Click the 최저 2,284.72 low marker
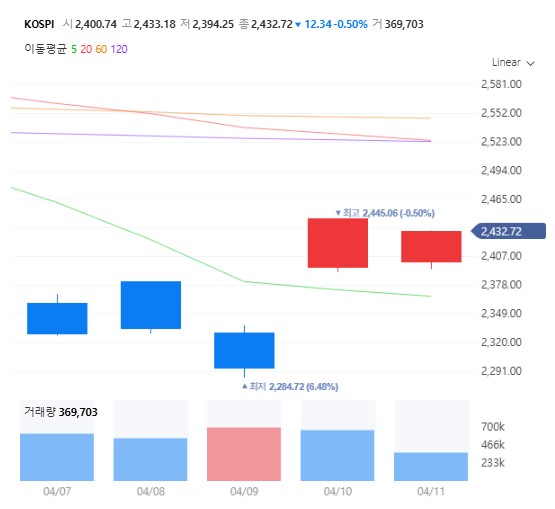555x509 pixels. coord(290,386)
